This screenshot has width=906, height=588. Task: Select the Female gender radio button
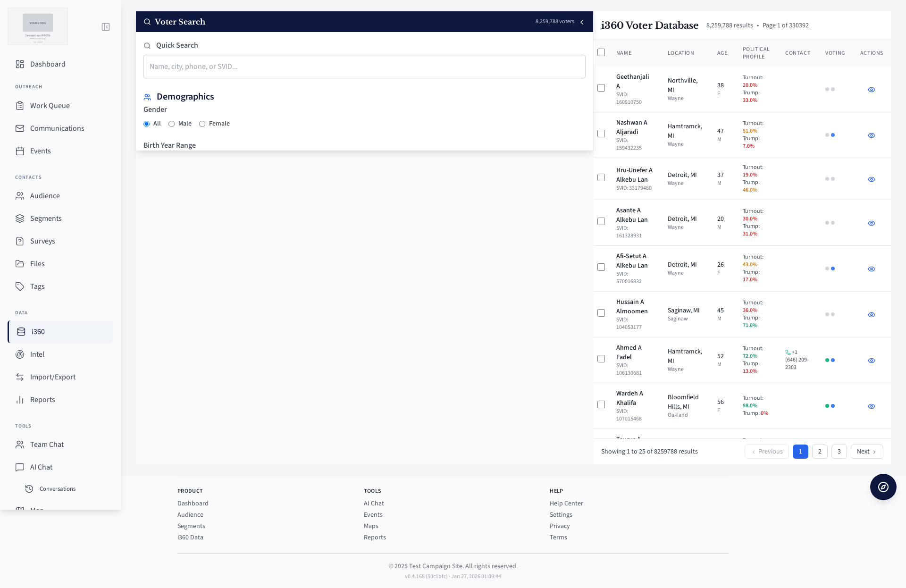tap(202, 124)
